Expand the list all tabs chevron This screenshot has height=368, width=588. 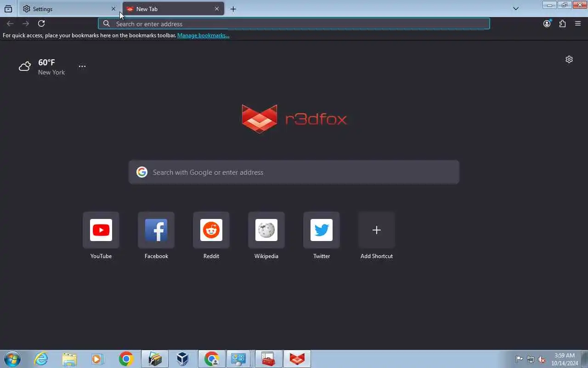click(516, 9)
